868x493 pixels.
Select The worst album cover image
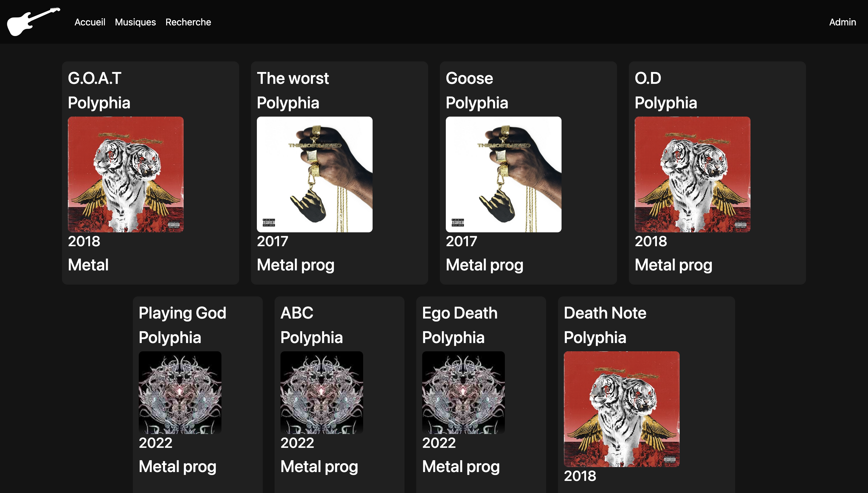coord(314,174)
